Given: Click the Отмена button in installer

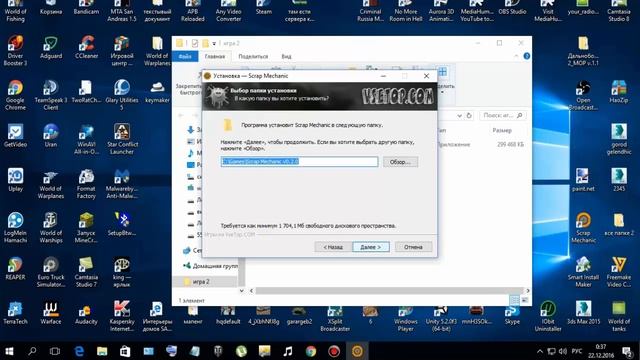Looking at the screenshot, I should [x=413, y=247].
